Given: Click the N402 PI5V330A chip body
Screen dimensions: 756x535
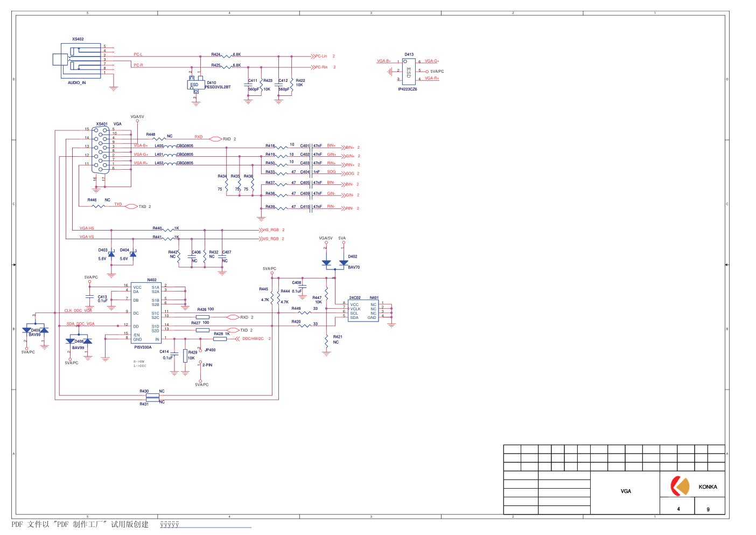Looking at the screenshot, I should 146,313.
